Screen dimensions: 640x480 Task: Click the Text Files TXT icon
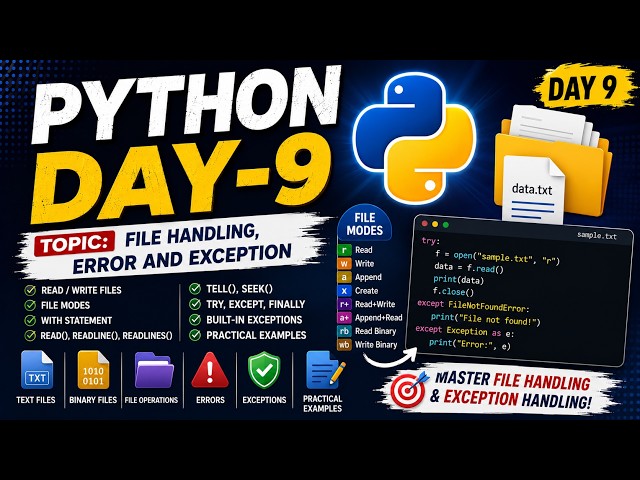click(37, 370)
